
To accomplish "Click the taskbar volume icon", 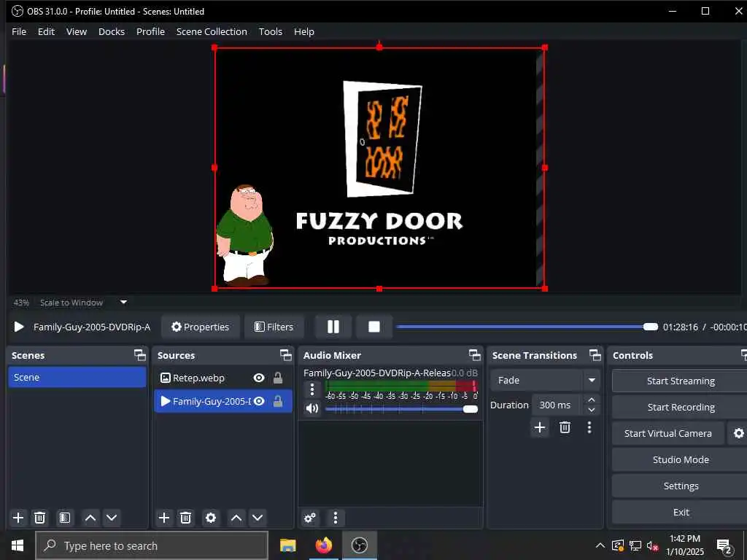I will 653,545.
